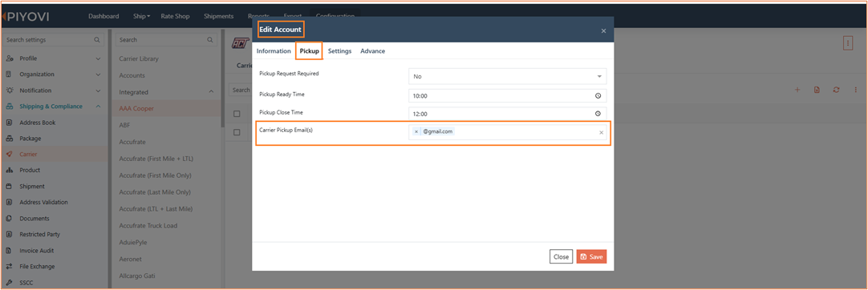Click the Documents icon in sidebar
The height and width of the screenshot is (290, 868).
10,219
